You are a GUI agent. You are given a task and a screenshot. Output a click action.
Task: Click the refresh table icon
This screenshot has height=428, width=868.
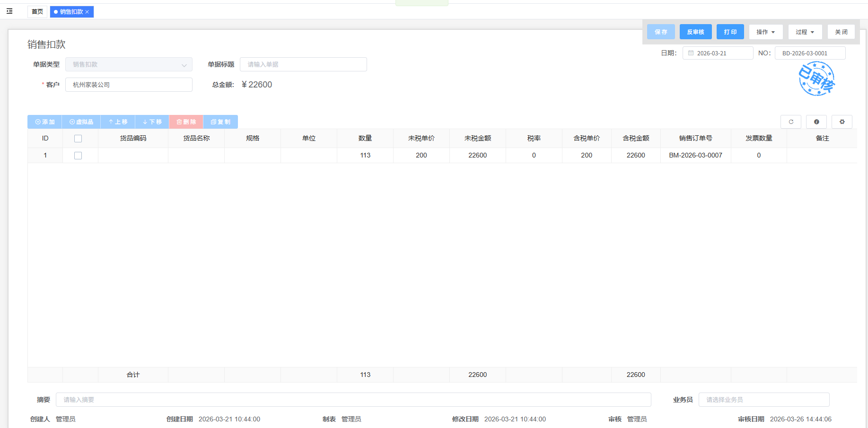point(790,122)
